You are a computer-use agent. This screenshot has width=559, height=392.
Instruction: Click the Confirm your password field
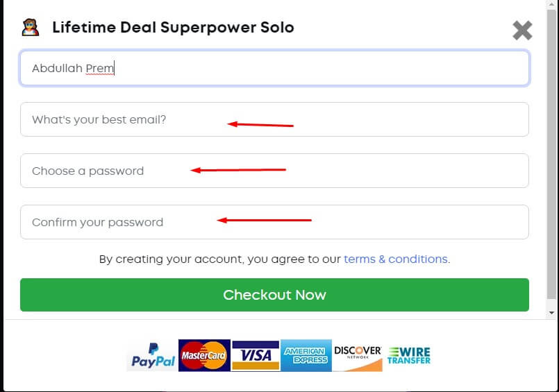274,222
